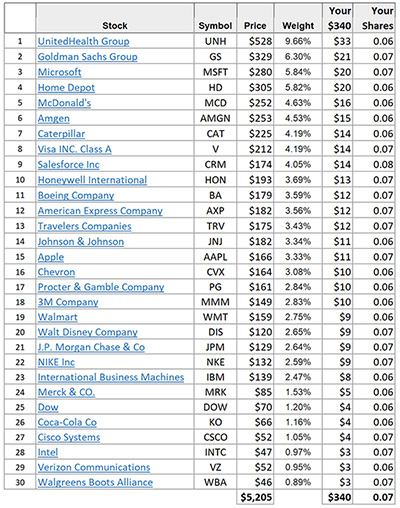This screenshot has width=400, height=508.
Task: Select the McDonald's stock link
Action: [x=64, y=103]
